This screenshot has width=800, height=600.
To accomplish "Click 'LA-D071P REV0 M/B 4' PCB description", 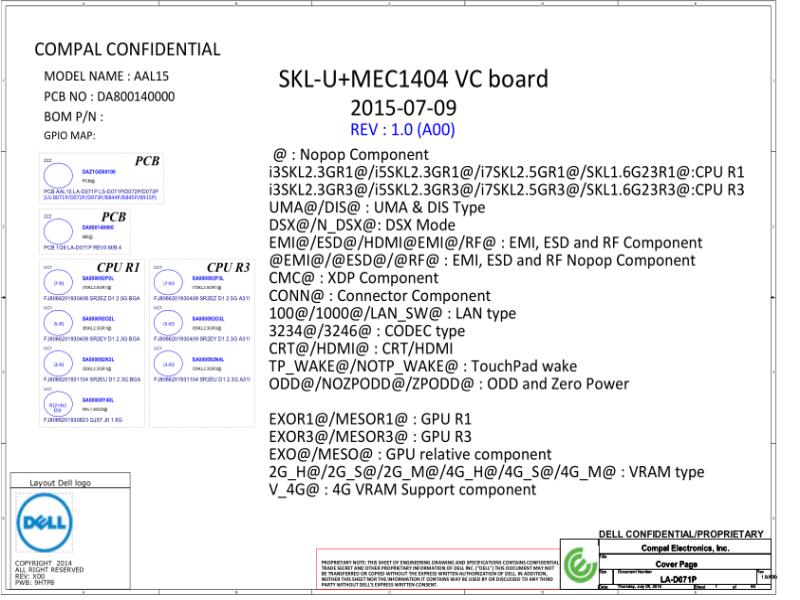I will pyautogui.click(x=83, y=247).
